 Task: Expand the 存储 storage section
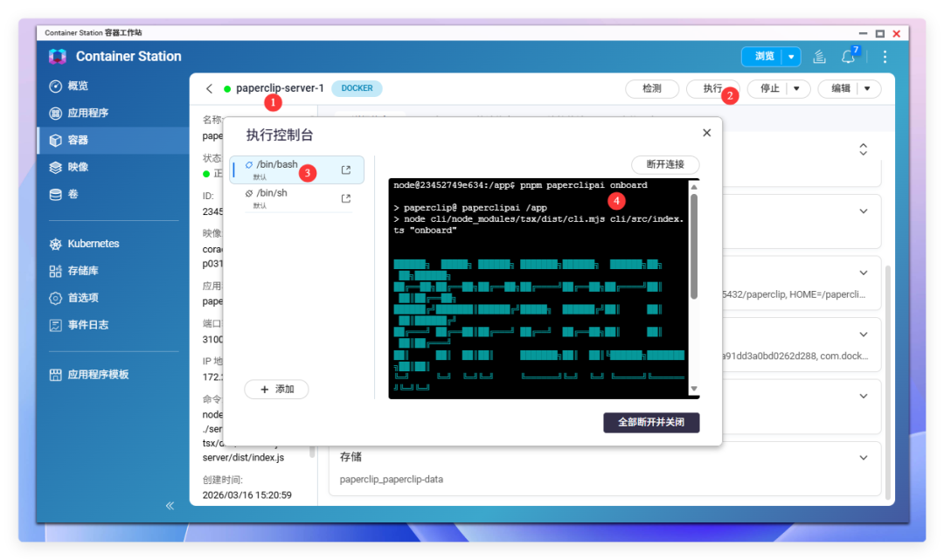(x=864, y=458)
